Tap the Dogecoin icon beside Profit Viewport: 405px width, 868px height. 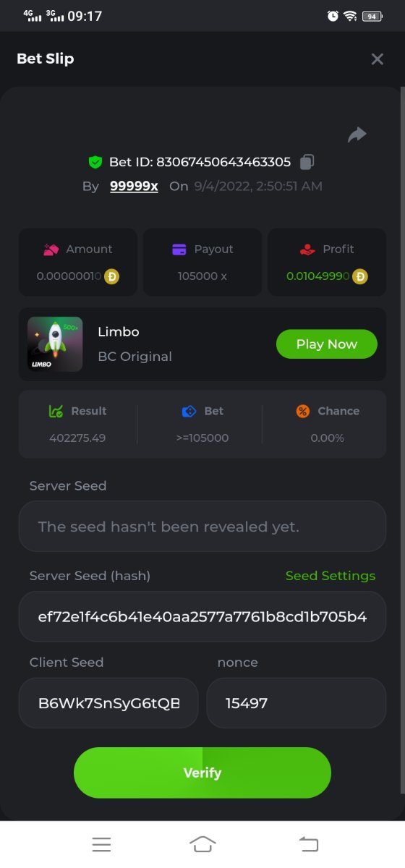click(x=360, y=276)
